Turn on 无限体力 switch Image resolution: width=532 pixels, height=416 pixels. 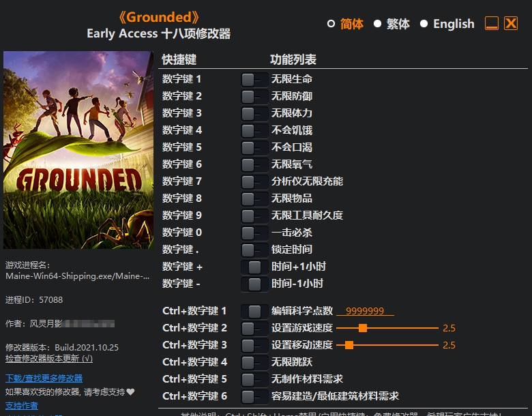click(x=254, y=114)
